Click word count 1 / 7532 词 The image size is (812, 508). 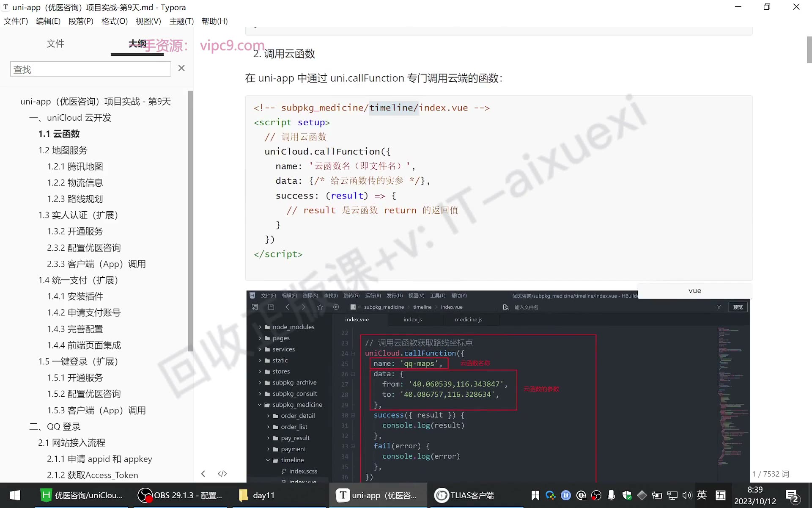pyautogui.click(x=771, y=474)
